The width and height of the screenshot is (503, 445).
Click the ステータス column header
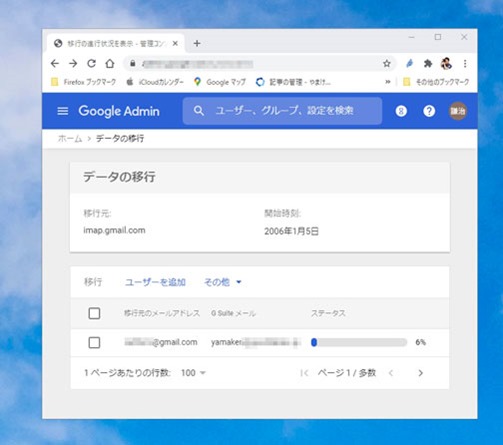point(328,313)
